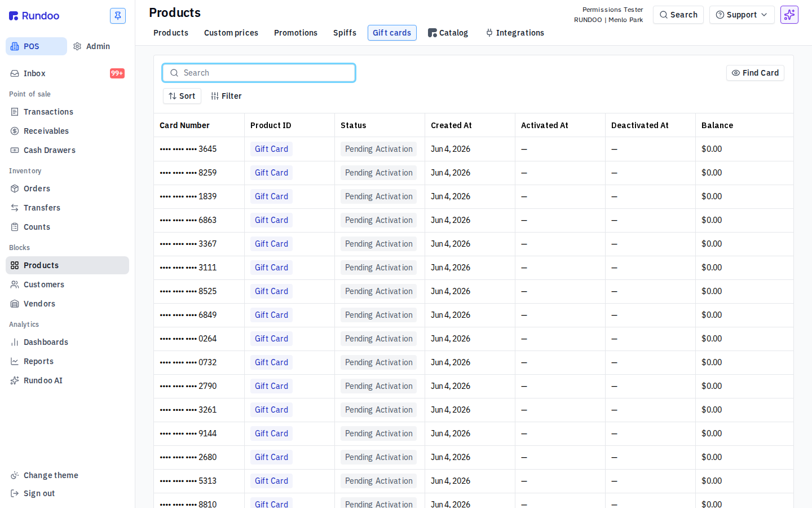Click the Receivables dollar icon
Screen dimensions: 812x508
[x=15, y=131]
